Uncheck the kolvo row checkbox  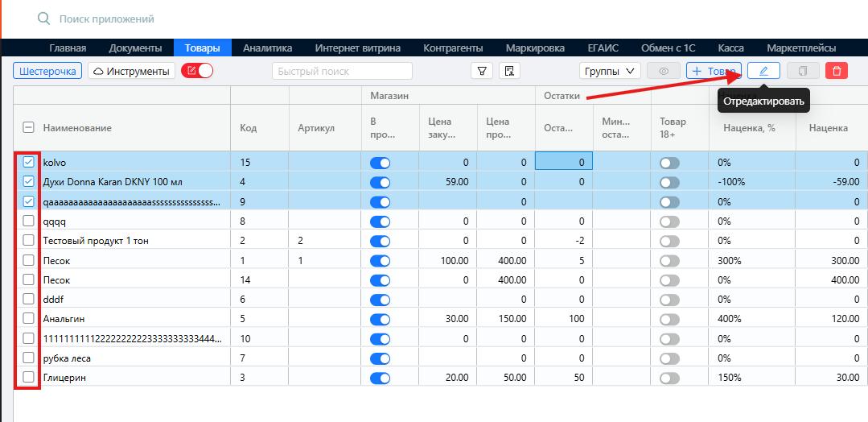click(28, 162)
